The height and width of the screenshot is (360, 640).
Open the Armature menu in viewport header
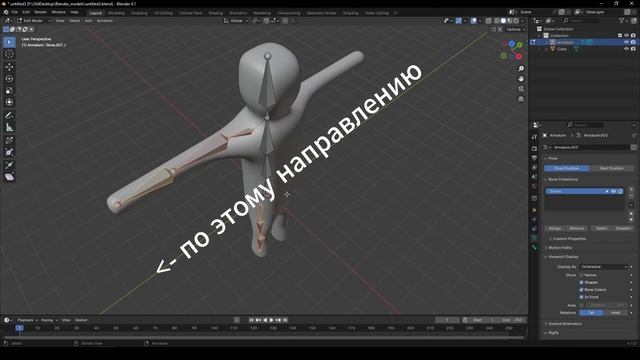point(105,20)
